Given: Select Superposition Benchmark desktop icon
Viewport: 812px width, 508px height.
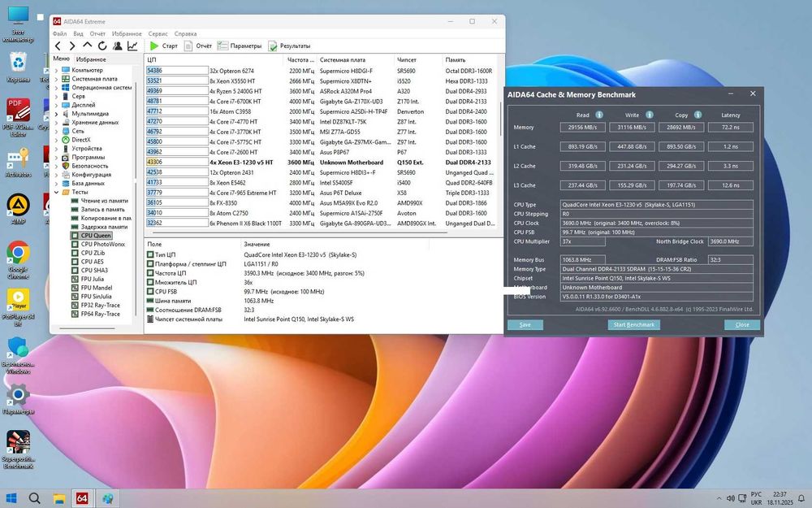Looking at the screenshot, I should (18, 449).
